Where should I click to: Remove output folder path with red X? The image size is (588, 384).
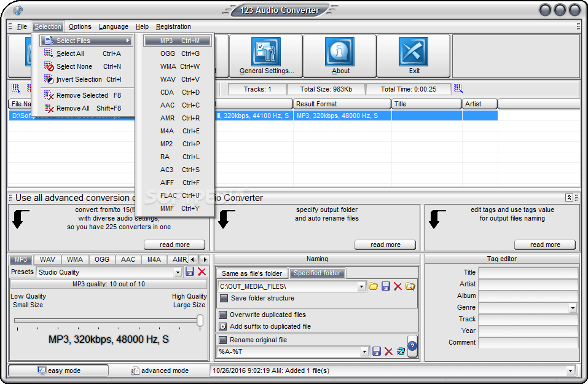pos(398,286)
